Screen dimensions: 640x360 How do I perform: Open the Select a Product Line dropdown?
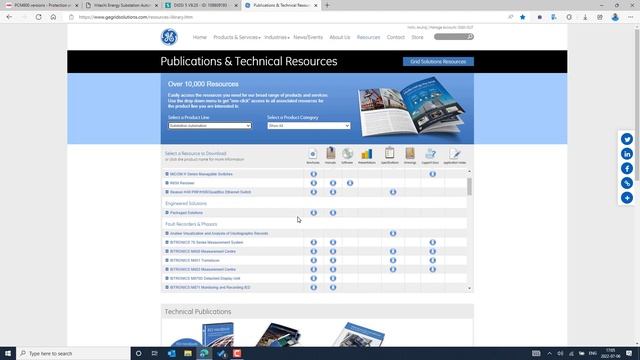pyautogui.click(x=210, y=126)
